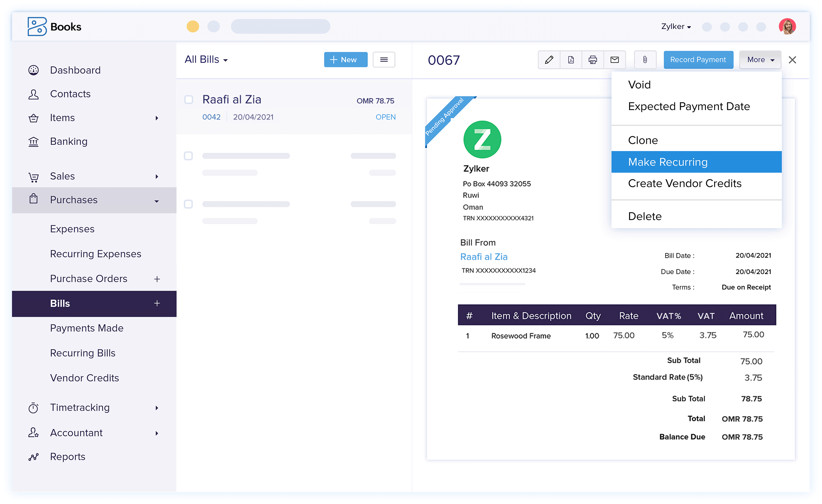Click the Raafi al Zia contact link
822x504 pixels.
484,256
